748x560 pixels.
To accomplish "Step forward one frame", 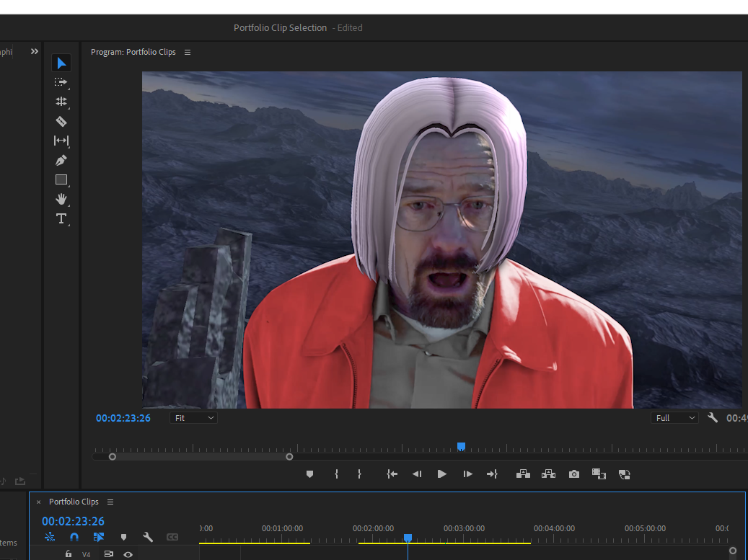I will (x=467, y=474).
